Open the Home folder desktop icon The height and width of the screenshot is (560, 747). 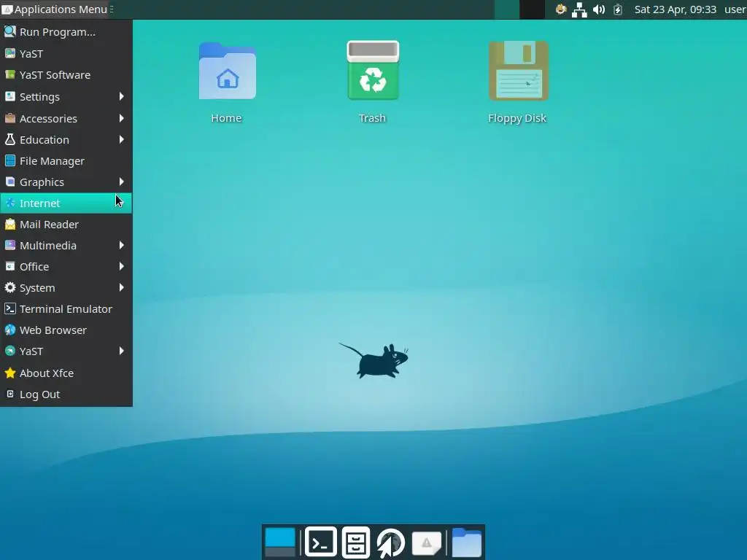(227, 71)
